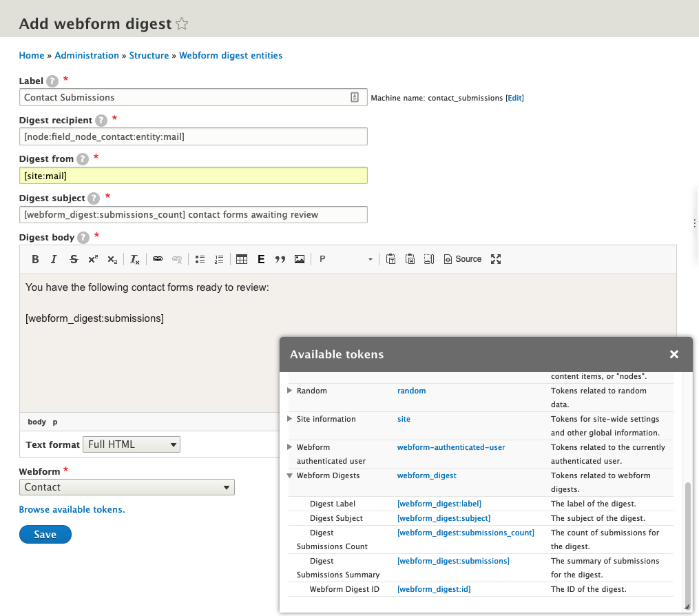This screenshot has width=699, height=616.
Task: Toggle the bulleted list icon
Action: 200,259
